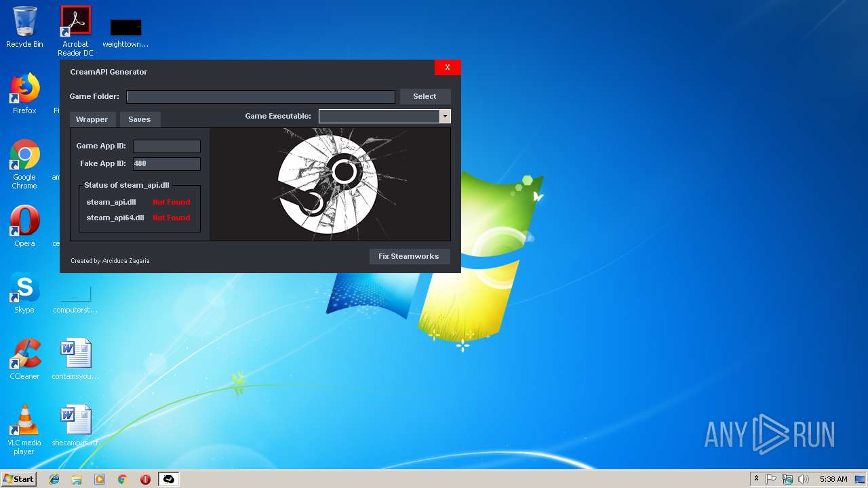This screenshot has height=488, width=868.
Task: Open CCleaner desktop shortcut
Action: pyautogui.click(x=24, y=359)
